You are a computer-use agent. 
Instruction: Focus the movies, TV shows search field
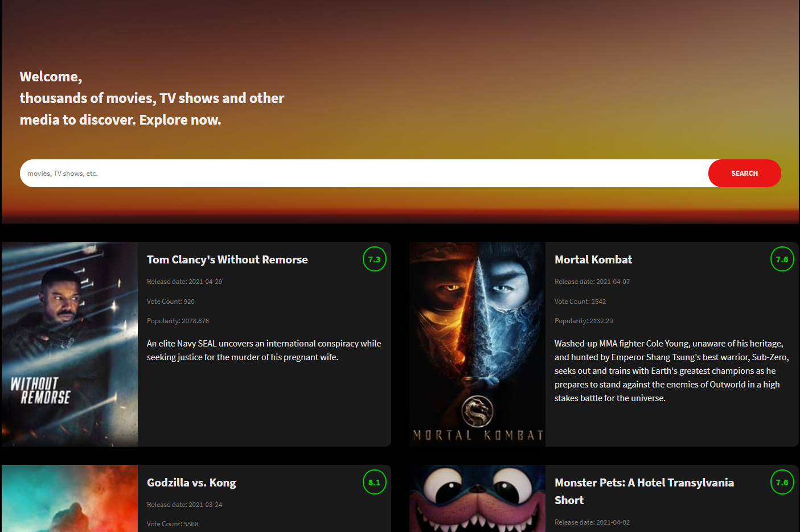364,173
